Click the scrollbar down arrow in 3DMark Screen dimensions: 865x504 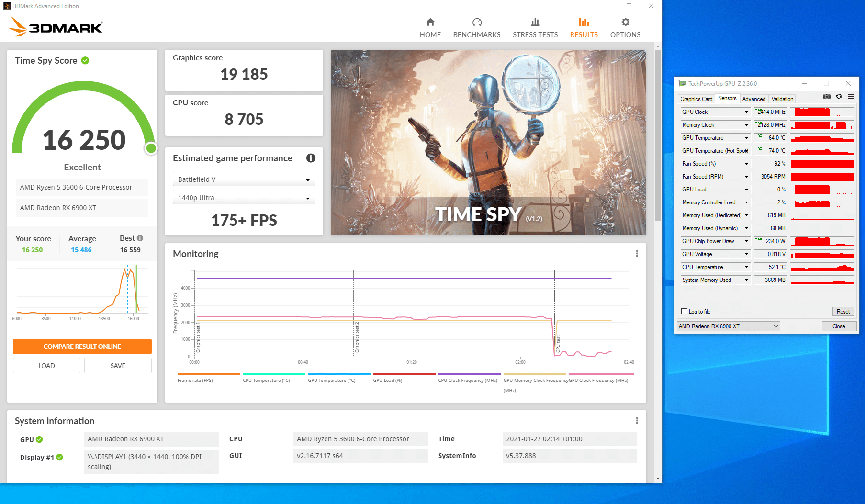click(x=658, y=479)
